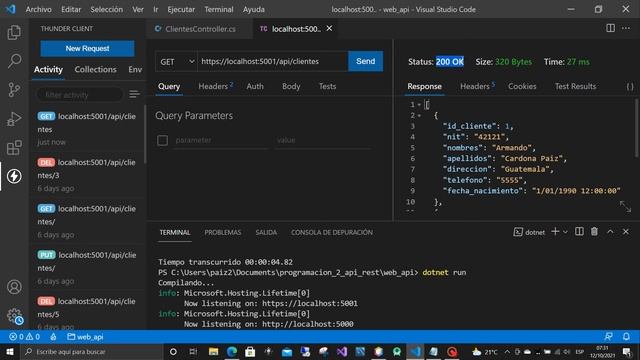Viewport: 640px width, 360px height.
Task: Expand the response panel with arrow icon
Action: click(625, 206)
